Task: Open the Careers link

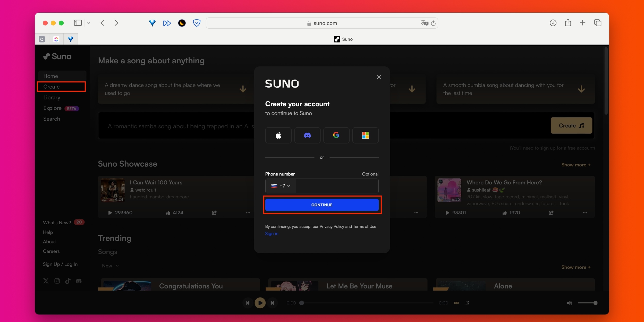Action: point(51,251)
